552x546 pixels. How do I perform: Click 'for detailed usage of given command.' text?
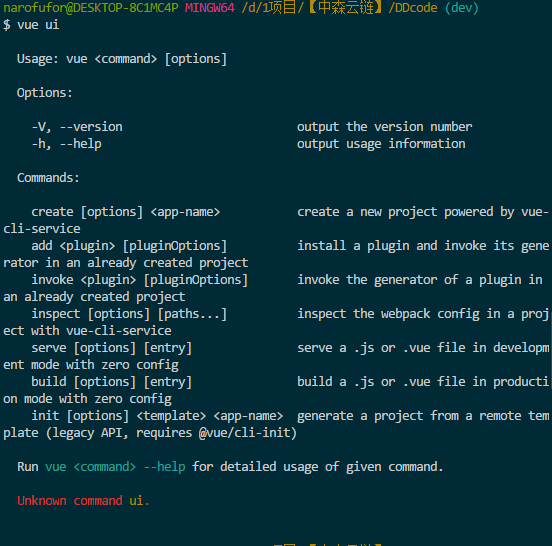click(x=318, y=467)
